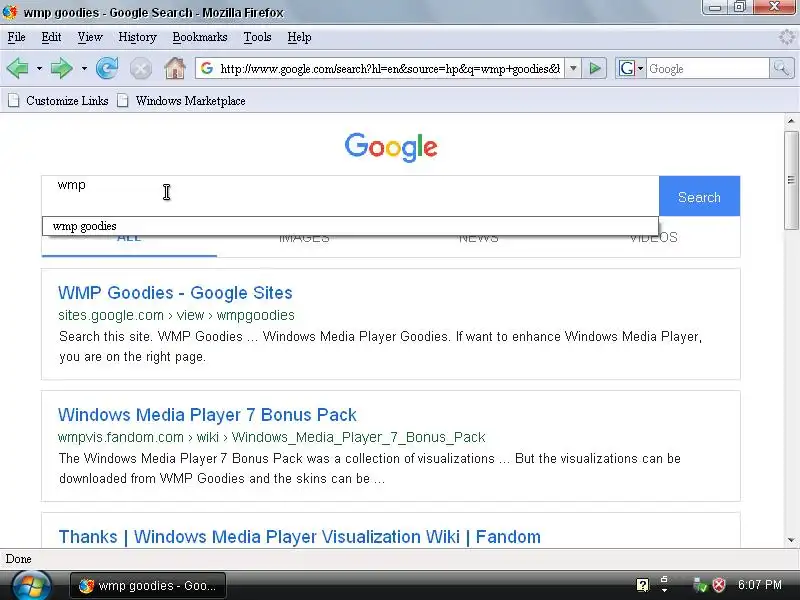Click the 'wmp goodies - Goo...' taskbar button
The width and height of the screenshot is (800, 600).
[x=148, y=586]
